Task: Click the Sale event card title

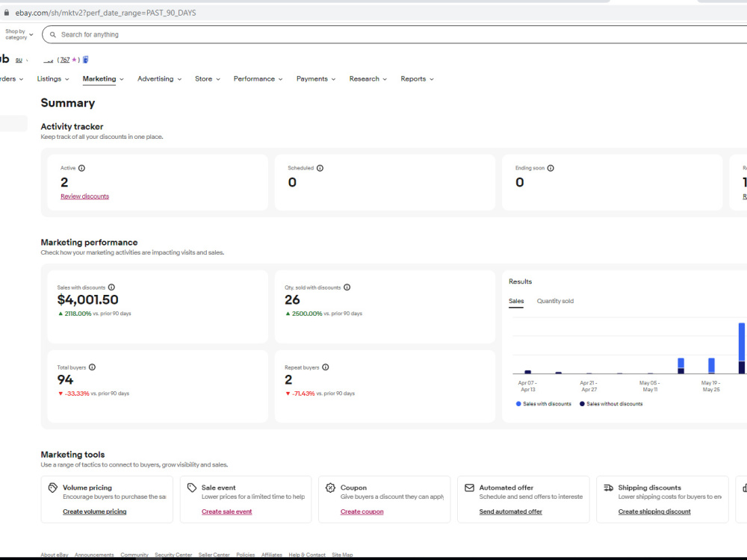Action: 219,488
